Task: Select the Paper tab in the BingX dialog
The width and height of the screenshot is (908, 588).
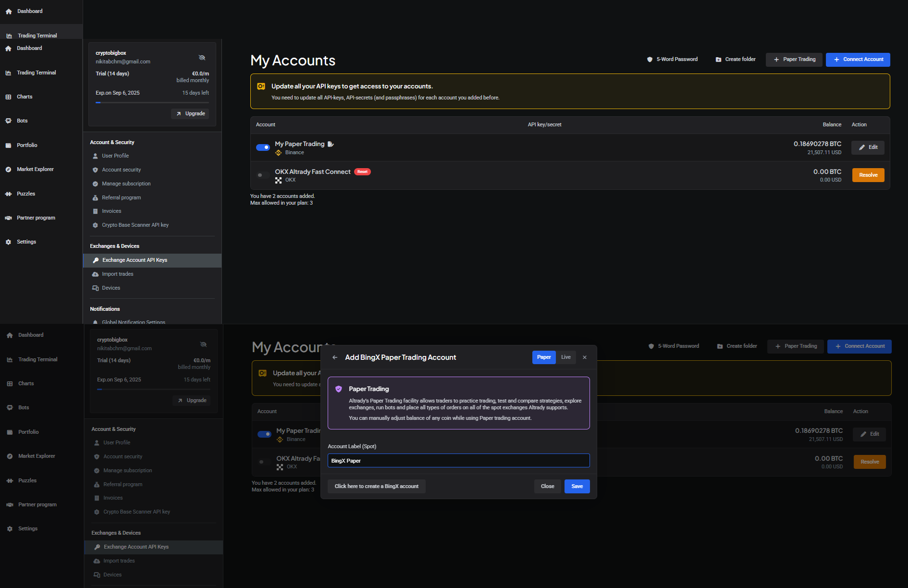Action: click(x=544, y=357)
